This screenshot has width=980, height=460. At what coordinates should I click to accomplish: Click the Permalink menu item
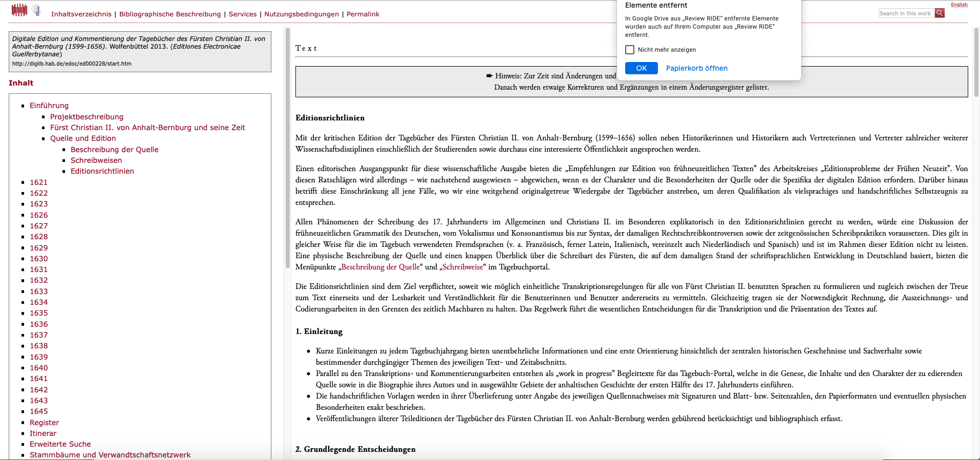[363, 14]
